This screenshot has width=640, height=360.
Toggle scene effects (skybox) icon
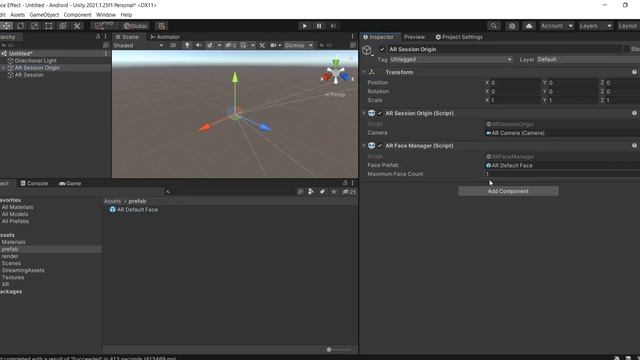click(x=210, y=45)
